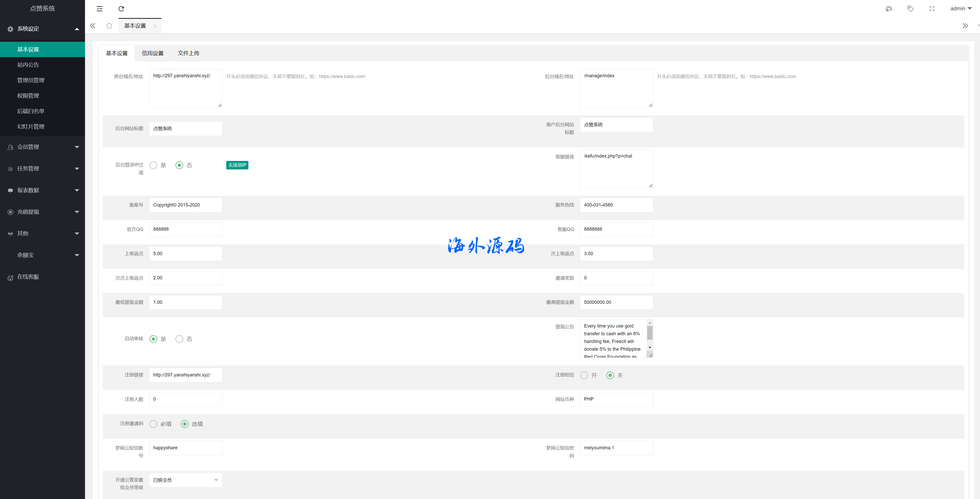Screen dimensions: 980x499
Task: Open 开通云管家最低会员等级 dropdown
Action: pyautogui.click(x=185, y=480)
